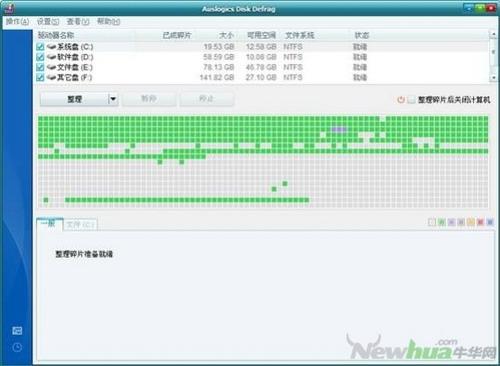Open the 帮助(H) menu

coord(108,22)
